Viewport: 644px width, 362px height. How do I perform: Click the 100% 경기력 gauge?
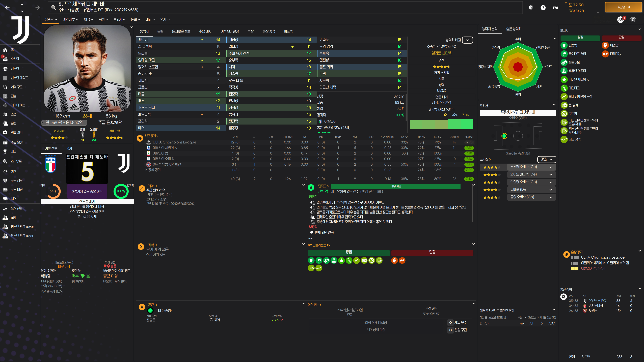tap(121, 191)
